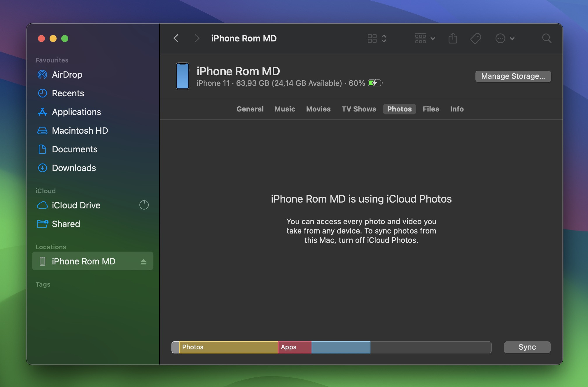Open Finder search magnifier
This screenshot has height=387, width=588.
click(547, 38)
